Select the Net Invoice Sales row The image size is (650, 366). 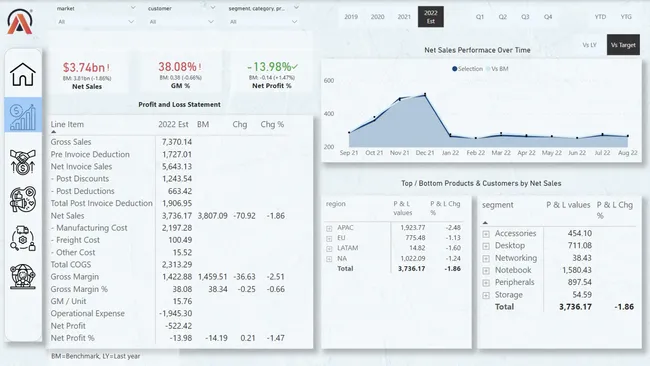point(81,167)
